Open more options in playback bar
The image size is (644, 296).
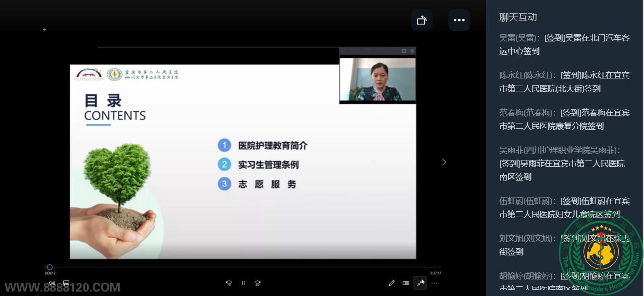click(x=434, y=283)
